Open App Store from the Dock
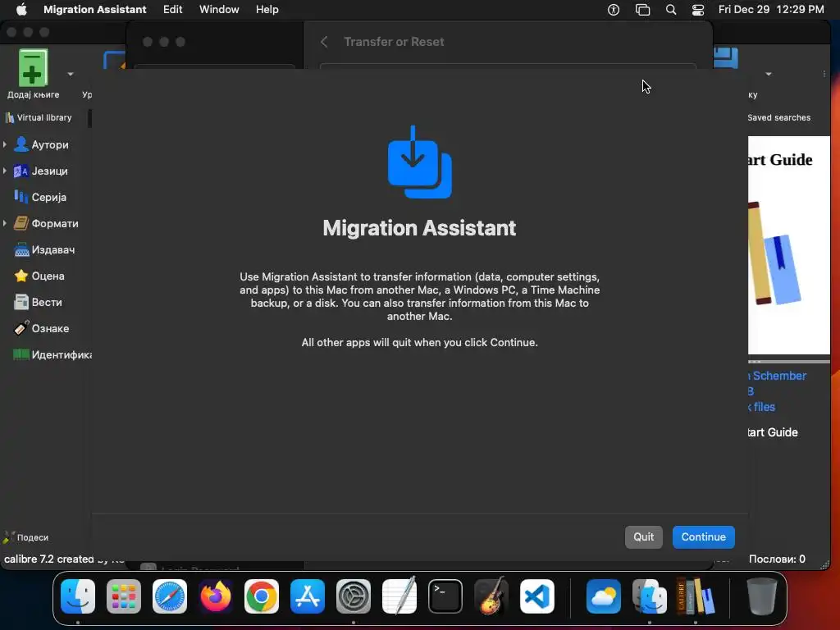The width and height of the screenshot is (840, 630). pos(308,596)
